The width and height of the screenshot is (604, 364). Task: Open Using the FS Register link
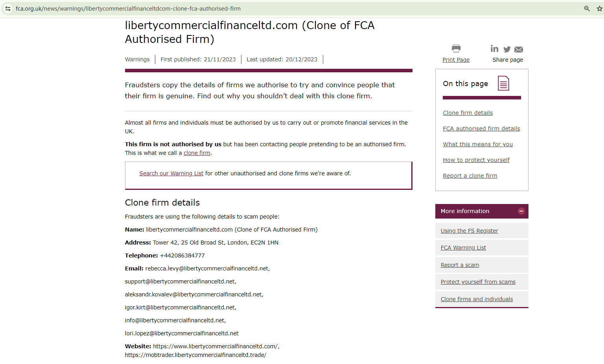point(469,231)
